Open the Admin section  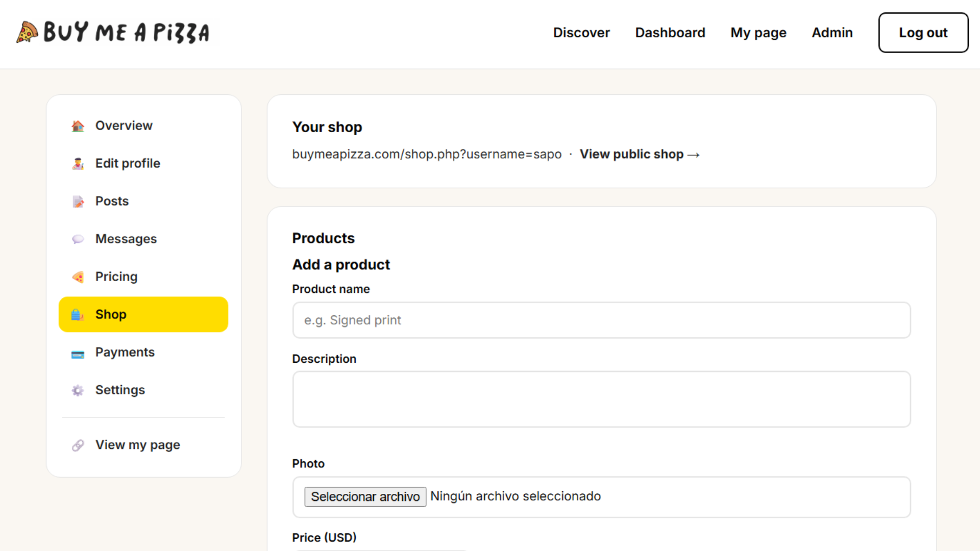click(832, 33)
